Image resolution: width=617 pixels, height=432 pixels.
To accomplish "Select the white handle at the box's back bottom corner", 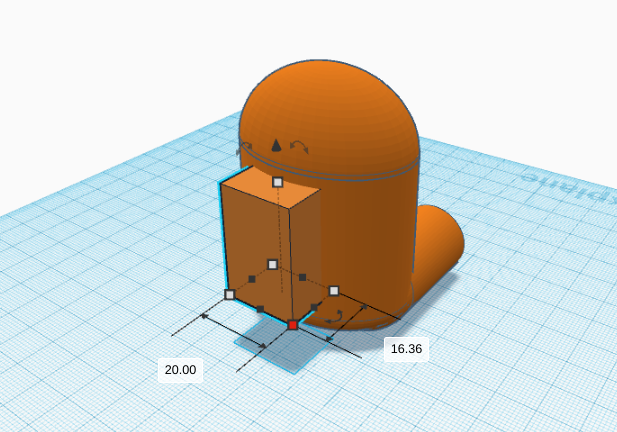I will coord(272,264).
